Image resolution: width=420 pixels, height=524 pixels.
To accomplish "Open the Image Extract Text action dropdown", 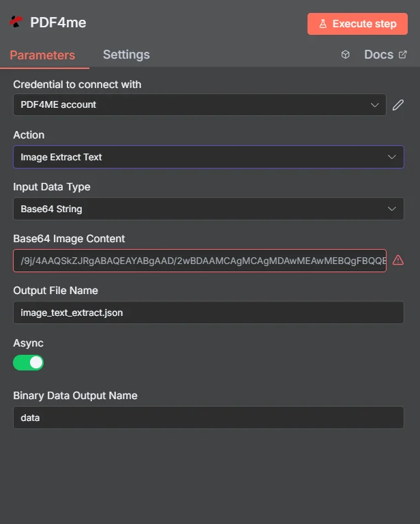I will 209,157.
